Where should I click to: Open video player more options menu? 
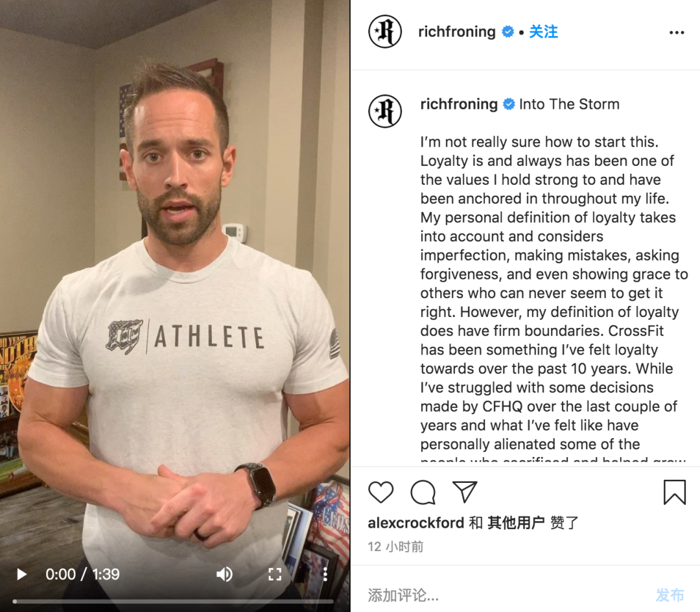[325, 574]
